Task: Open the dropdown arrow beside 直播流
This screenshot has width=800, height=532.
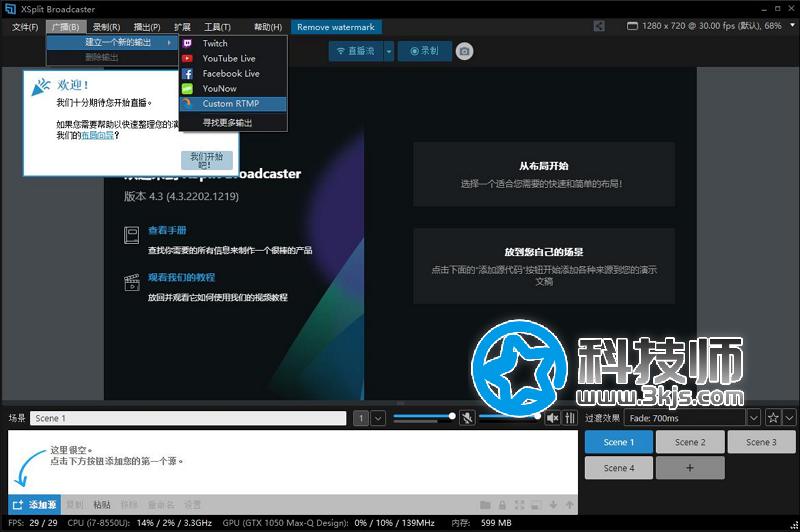Action: 389,51
